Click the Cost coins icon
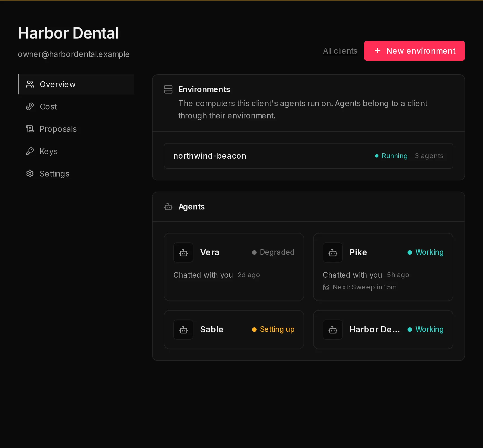Image resolution: width=483 pixels, height=448 pixels. tap(30, 107)
